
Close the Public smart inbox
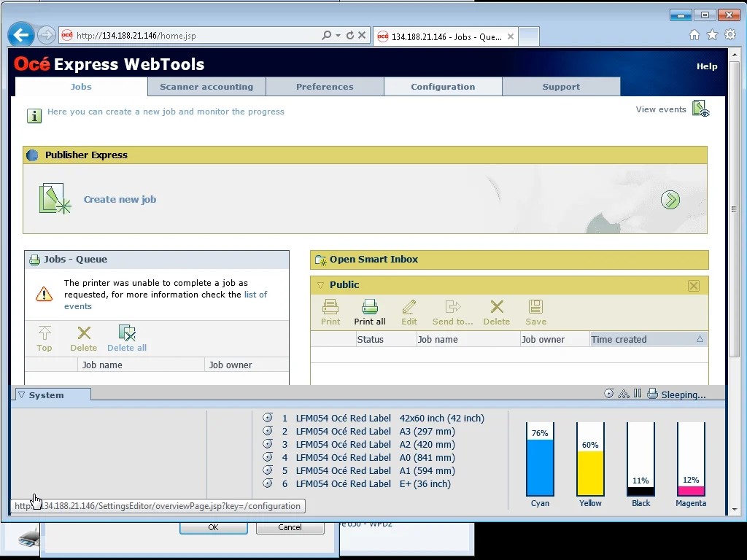coord(693,286)
